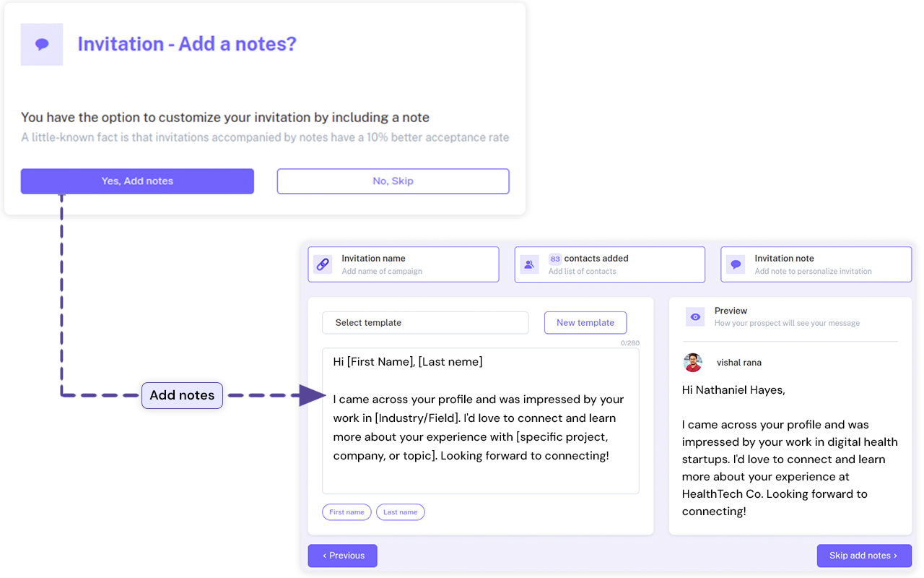Click the link icon in Invitation name step
This screenshot has width=924, height=578.
tap(323, 264)
